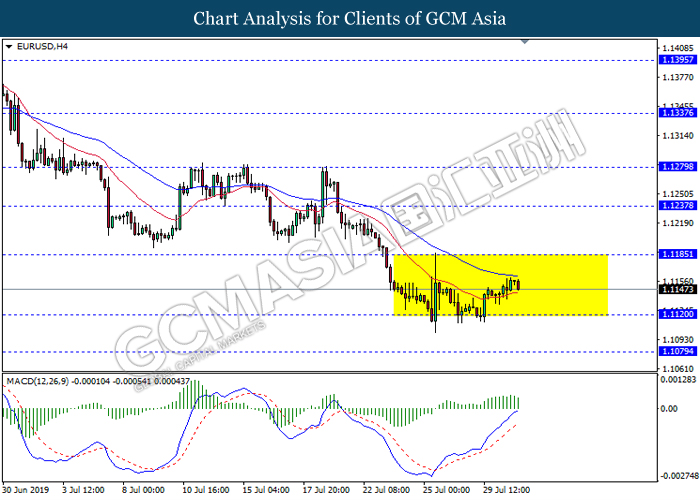Image resolution: width=700 pixels, height=500 pixels.
Task: Click the 3 Jul 12:00 time label
Action: 83,490
